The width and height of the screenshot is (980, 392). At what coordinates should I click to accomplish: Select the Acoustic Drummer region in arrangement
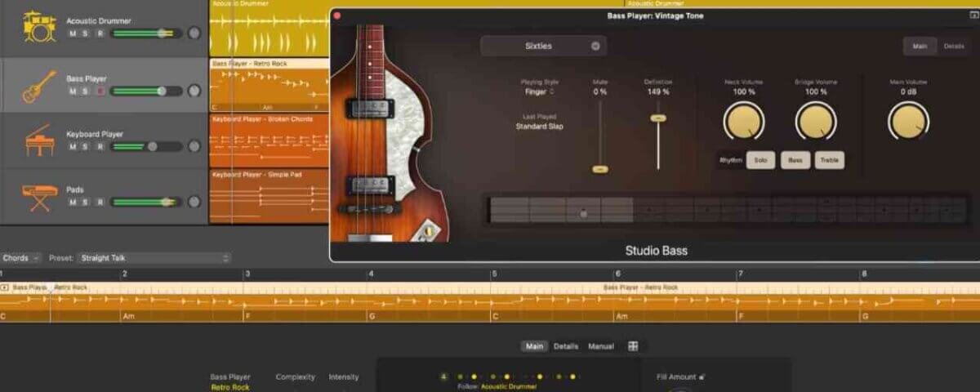269,28
